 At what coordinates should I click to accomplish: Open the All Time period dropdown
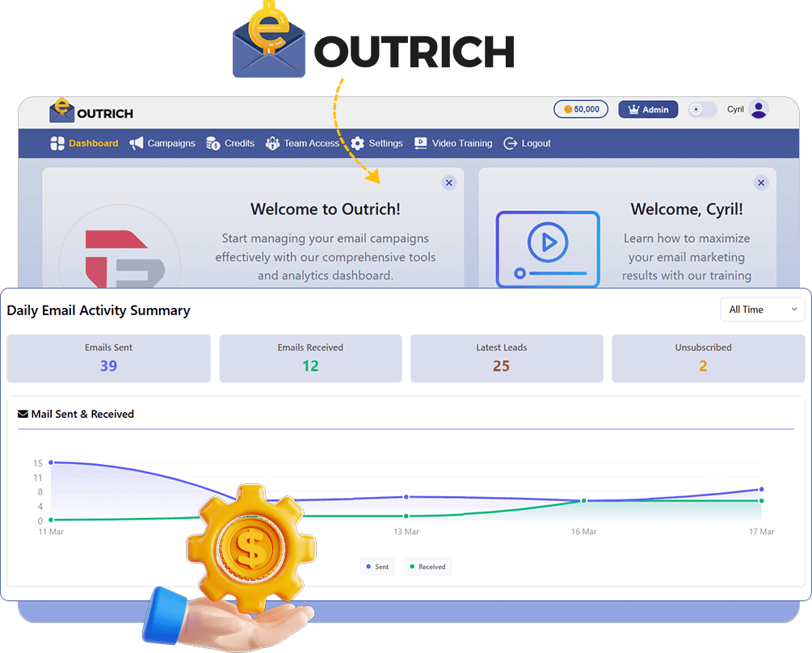click(x=762, y=310)
